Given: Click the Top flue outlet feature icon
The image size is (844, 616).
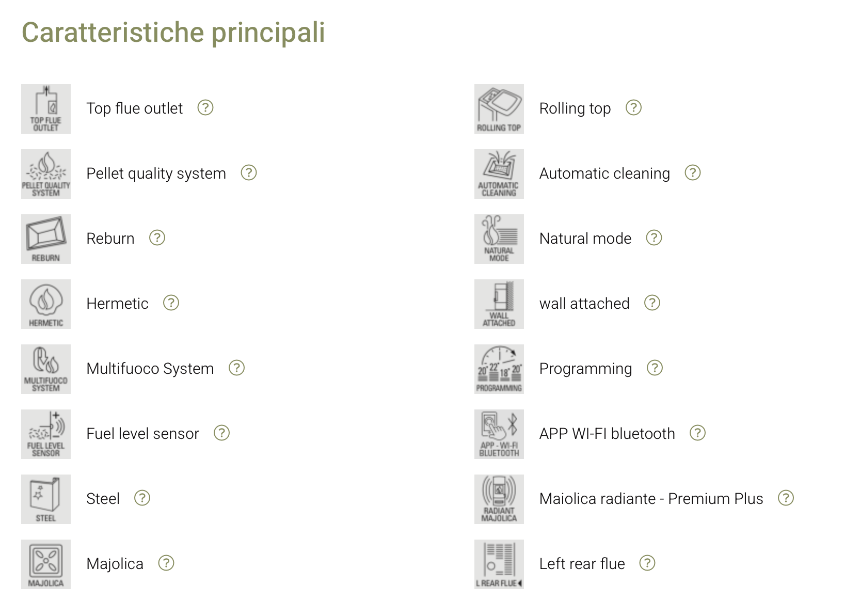Looking at the screenshot, I should pyautogui.click(x=46, y=109).
